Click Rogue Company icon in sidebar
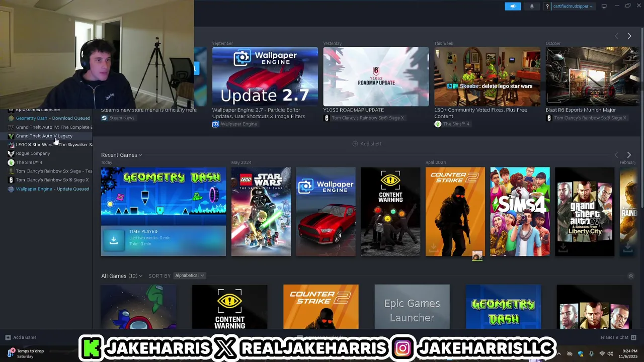Viewport: 644px width, 362px height. pos(11,153)
